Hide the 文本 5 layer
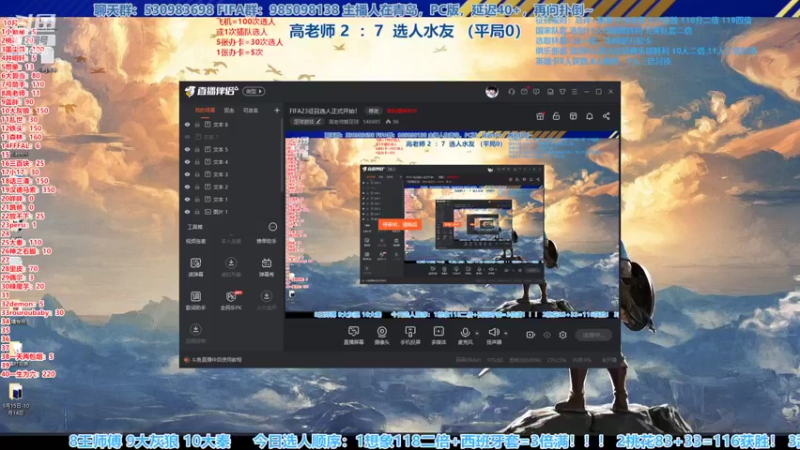800x450 pixels. point(187,149)
